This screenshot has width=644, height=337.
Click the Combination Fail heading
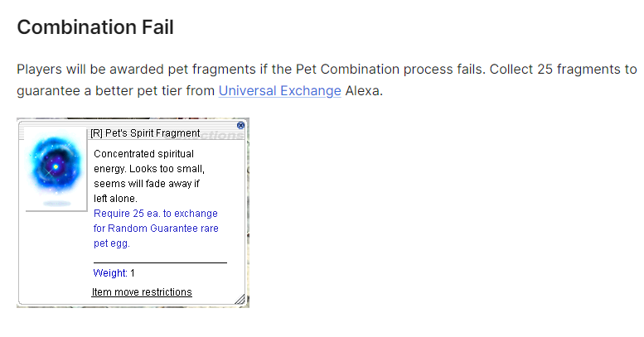coord(95,26)
